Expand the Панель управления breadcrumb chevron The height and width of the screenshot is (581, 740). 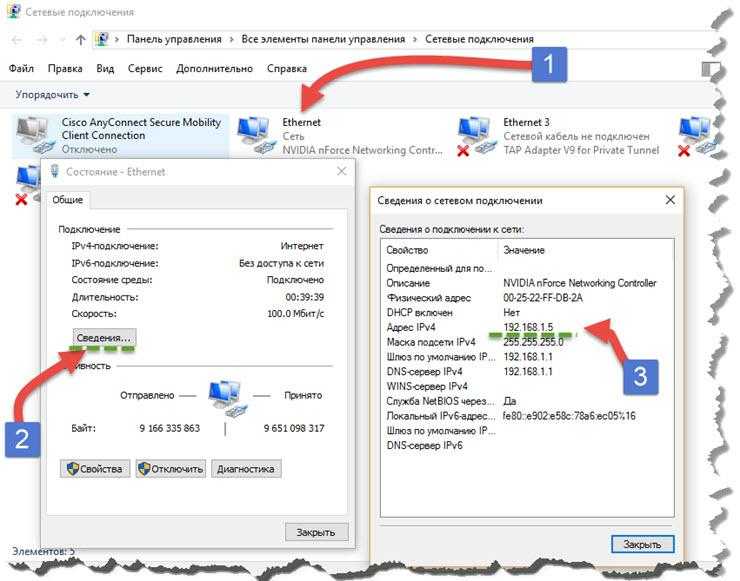point(232,39)
